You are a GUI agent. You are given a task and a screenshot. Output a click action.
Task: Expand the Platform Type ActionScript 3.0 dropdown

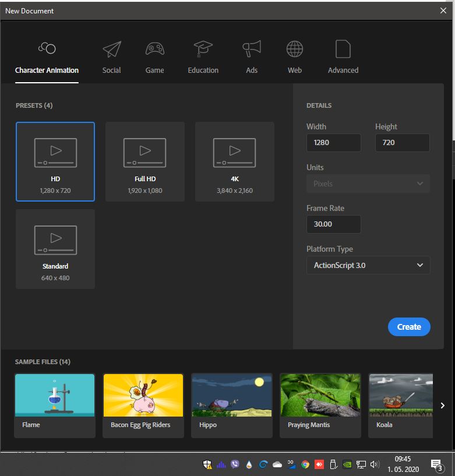coord(368,265)
